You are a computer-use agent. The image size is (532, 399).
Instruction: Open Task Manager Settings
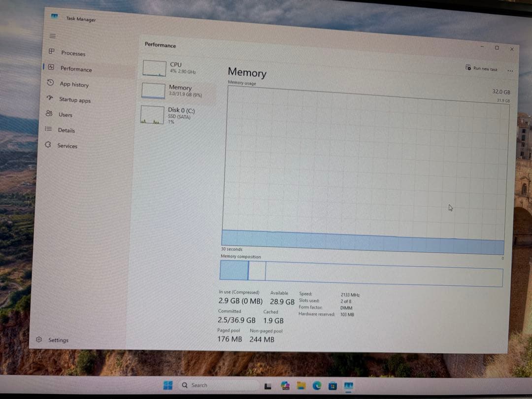pyautogui.click(x=58, y=340)
